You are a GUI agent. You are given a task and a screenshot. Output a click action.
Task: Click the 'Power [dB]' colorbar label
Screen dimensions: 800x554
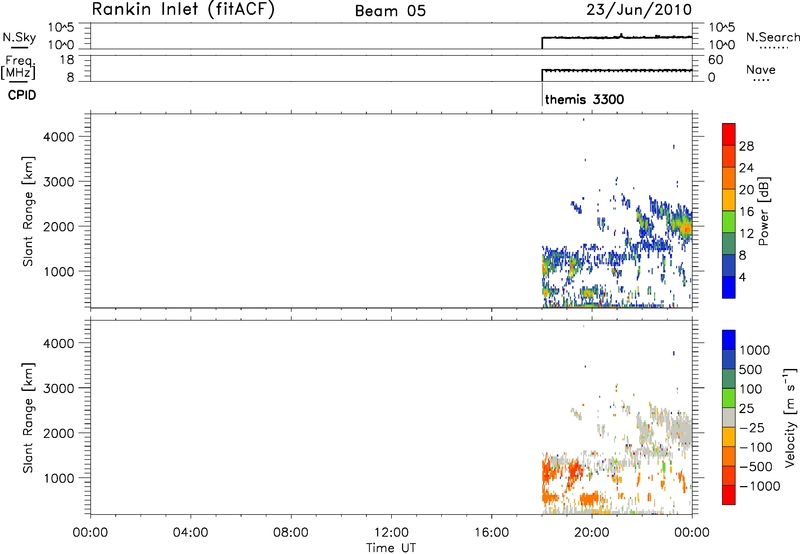(763, 211)
